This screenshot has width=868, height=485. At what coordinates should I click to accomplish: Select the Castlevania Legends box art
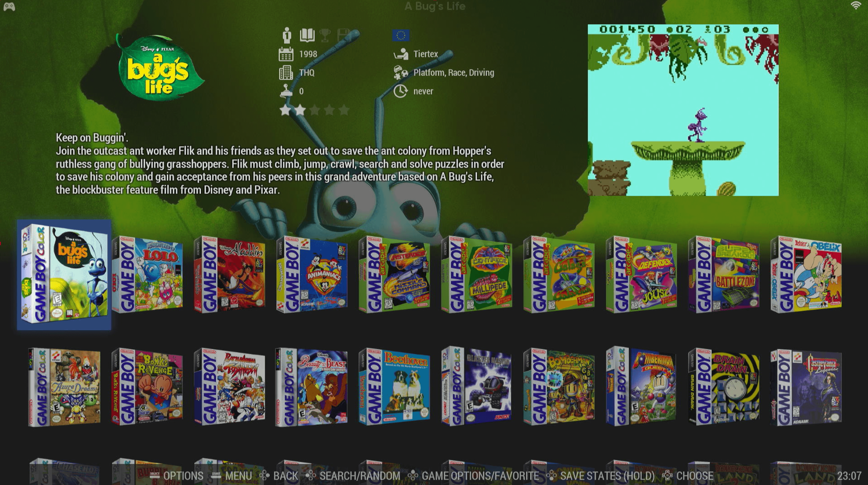[x=806, y=387]
